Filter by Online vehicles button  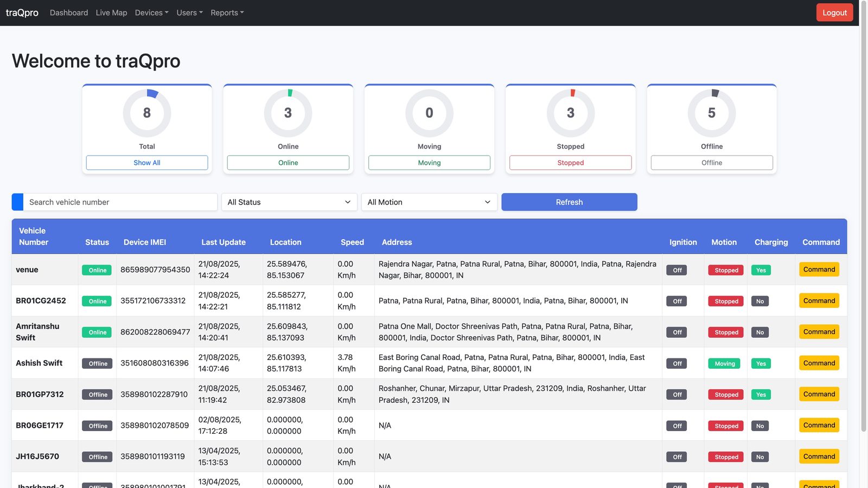(x=288, y=163)
